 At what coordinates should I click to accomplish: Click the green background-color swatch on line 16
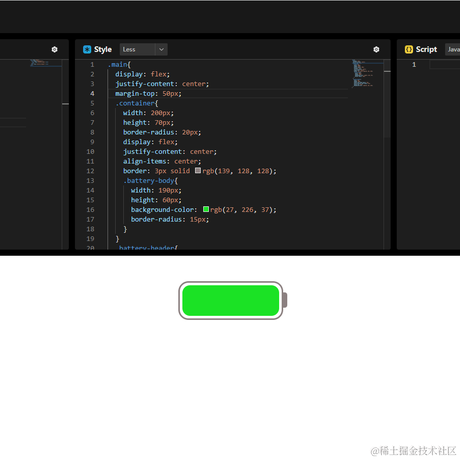point(206,209)
